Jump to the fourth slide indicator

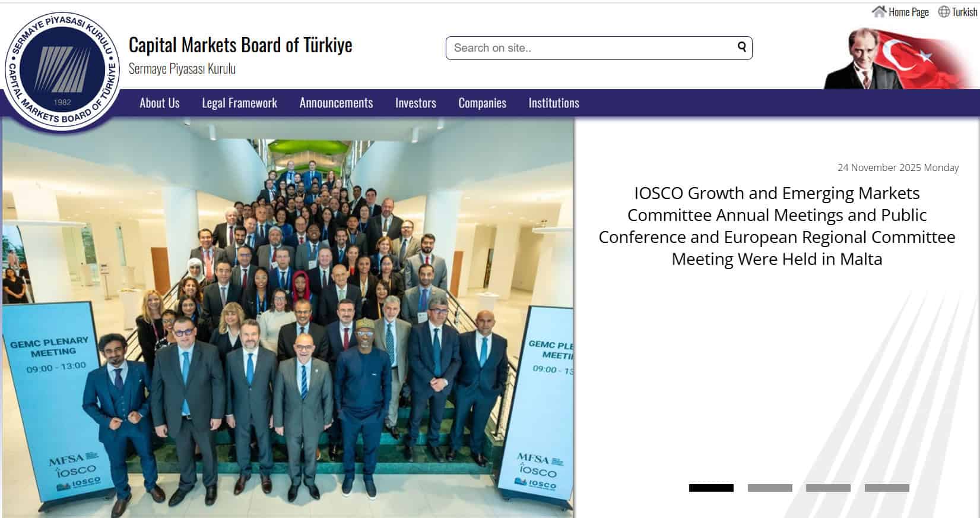(x=887, y=488)
